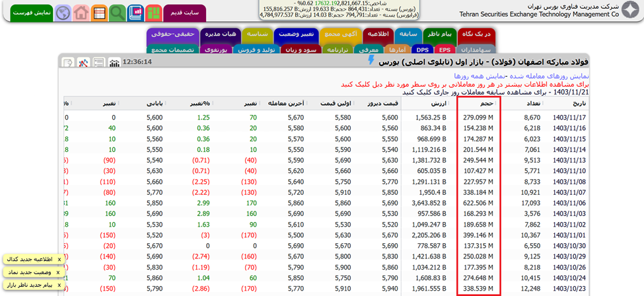Open the اطلاعیه tab
Viewport: 644px width, 296px height.
pos(378,36)
